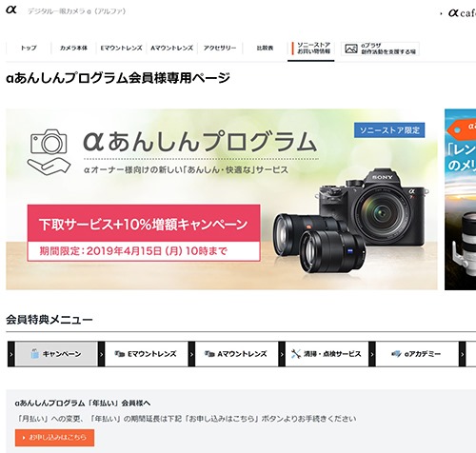The image size is (476, 453).
Task: Go to the 比較表 navigation tab
Action: 265,48
